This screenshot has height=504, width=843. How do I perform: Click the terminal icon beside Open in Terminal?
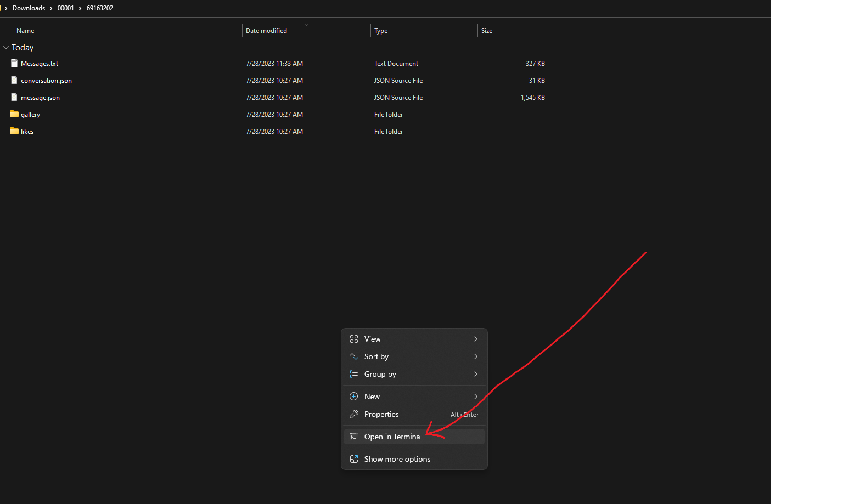click(x=354, y=437)
